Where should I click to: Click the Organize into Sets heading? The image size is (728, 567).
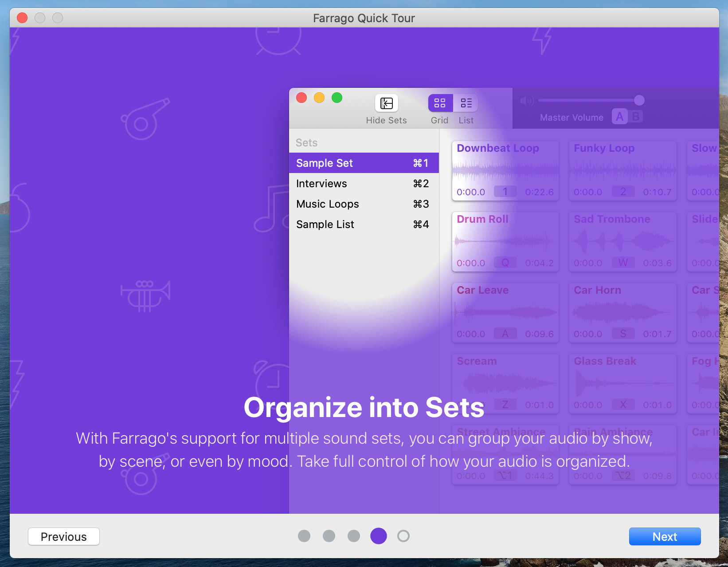click(x=364, y=407)
